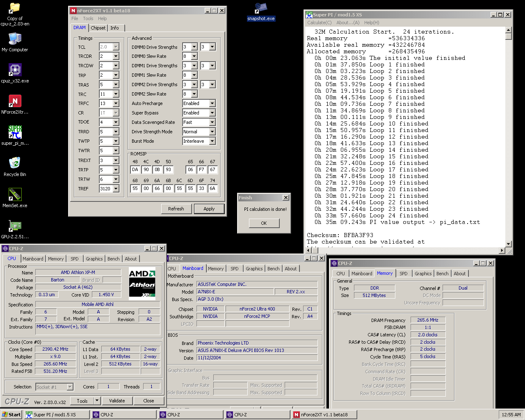Click the Start button on taskbar
The image size is (525, 420).
[11, 415]
